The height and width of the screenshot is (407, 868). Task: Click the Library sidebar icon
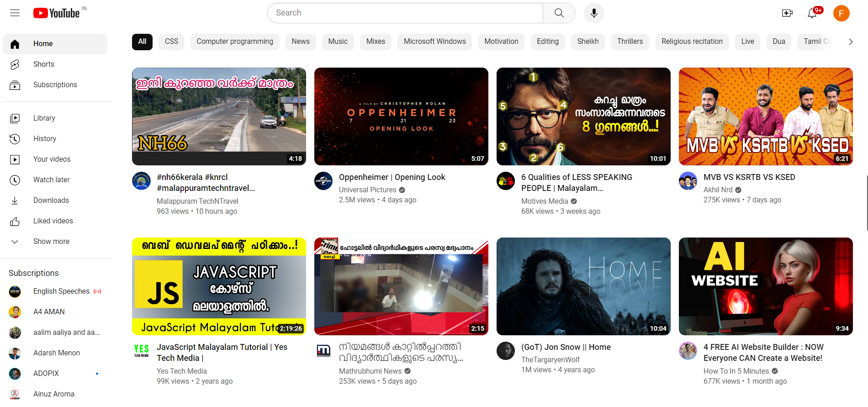point(15,118)
